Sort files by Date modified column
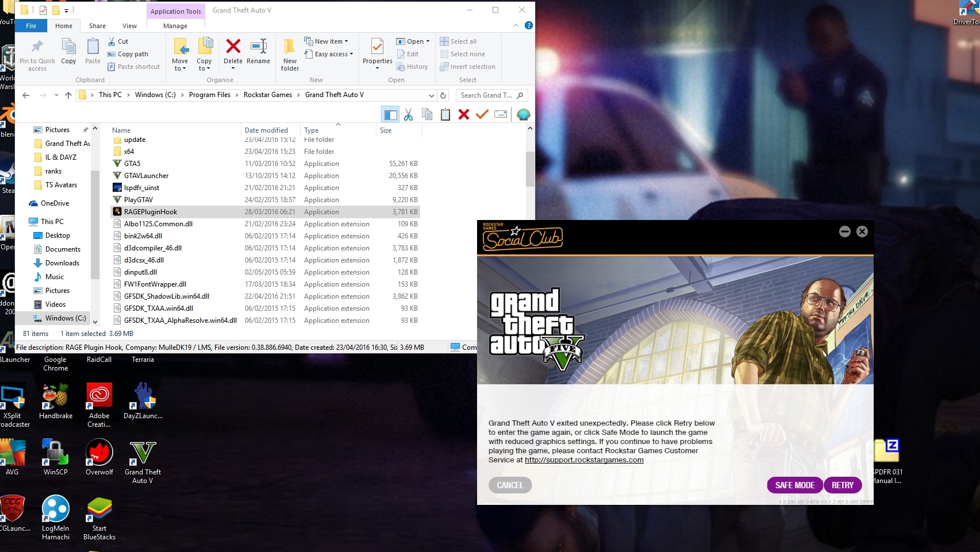The width and height of the screenshot is (980, 552). click(266, 130)
